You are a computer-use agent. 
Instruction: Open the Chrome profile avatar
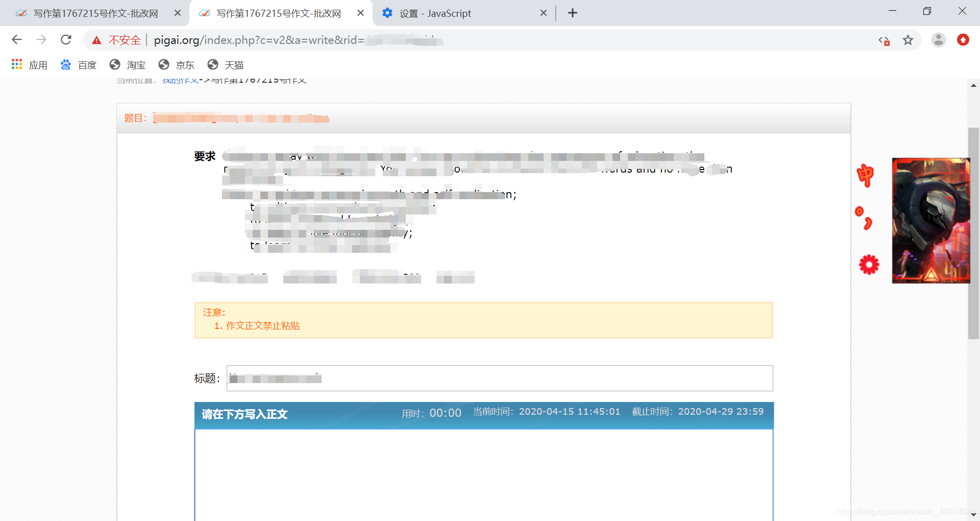pos(938,40)
